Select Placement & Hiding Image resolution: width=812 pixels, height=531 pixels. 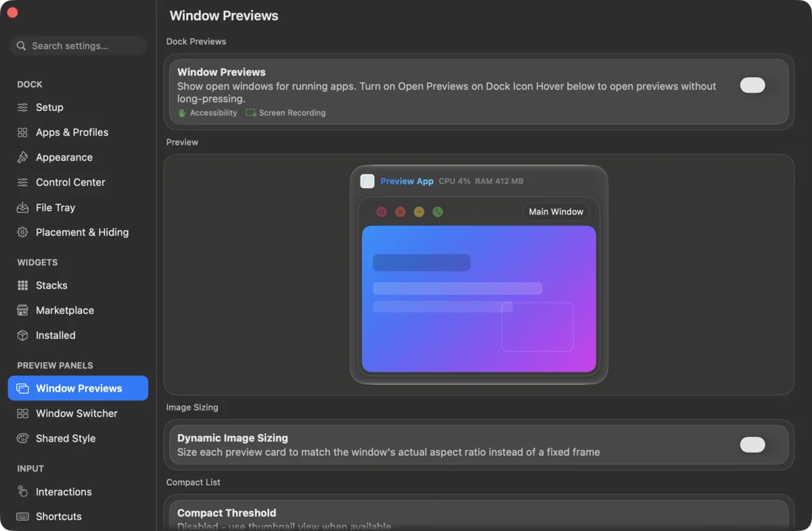[78, 232]
